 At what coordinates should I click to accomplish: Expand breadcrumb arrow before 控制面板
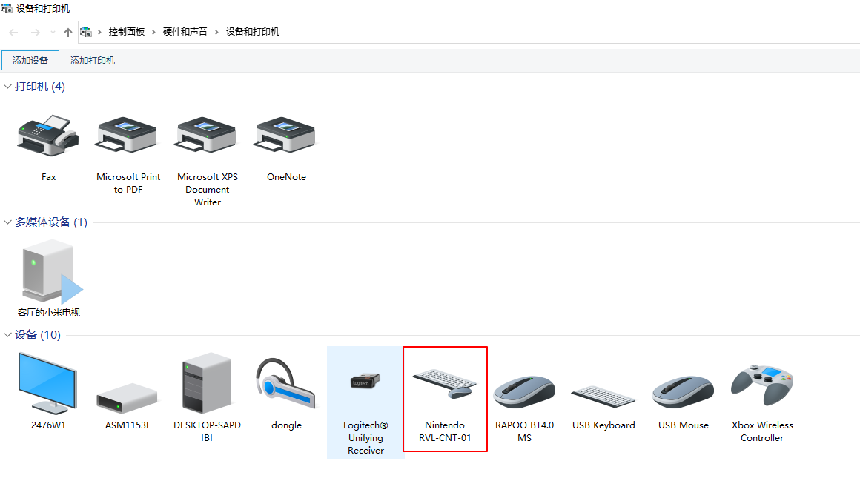tap(99, 33)
